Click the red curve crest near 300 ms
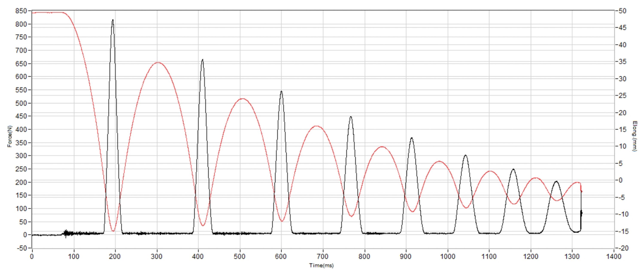Image resolution: width=644 pixels, height=271 pixels. click(158, 62)
